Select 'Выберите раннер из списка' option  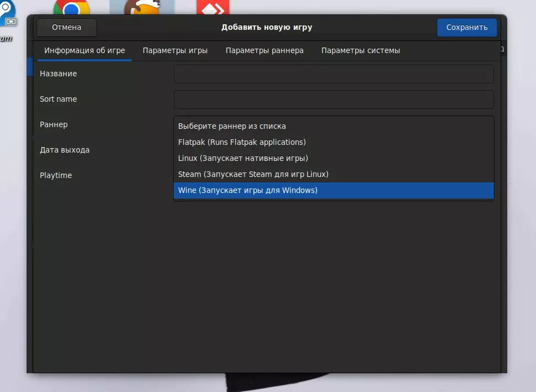click(x=334, y=126)
